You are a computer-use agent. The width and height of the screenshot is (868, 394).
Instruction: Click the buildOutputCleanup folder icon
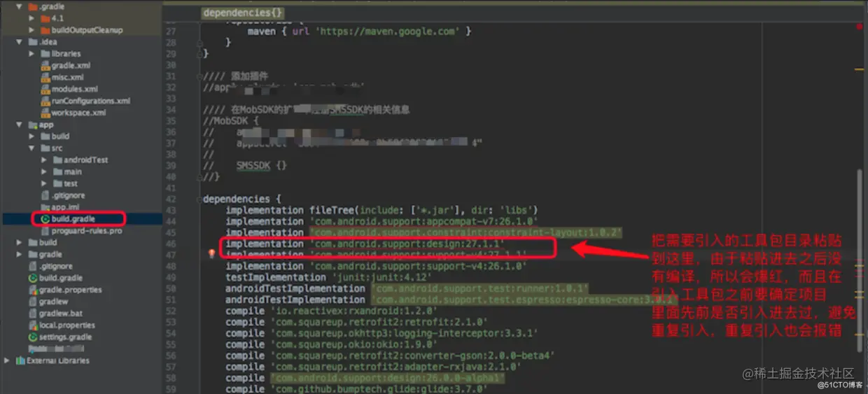point(45,31)
